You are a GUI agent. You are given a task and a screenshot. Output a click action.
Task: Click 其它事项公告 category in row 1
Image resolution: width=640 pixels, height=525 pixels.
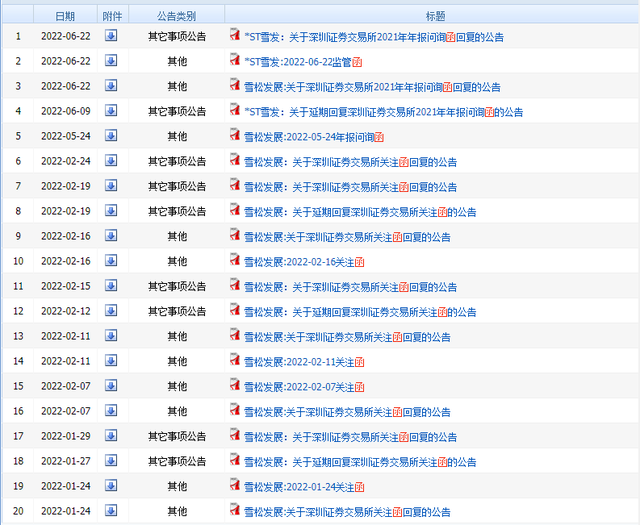click(x=177, y=36)
